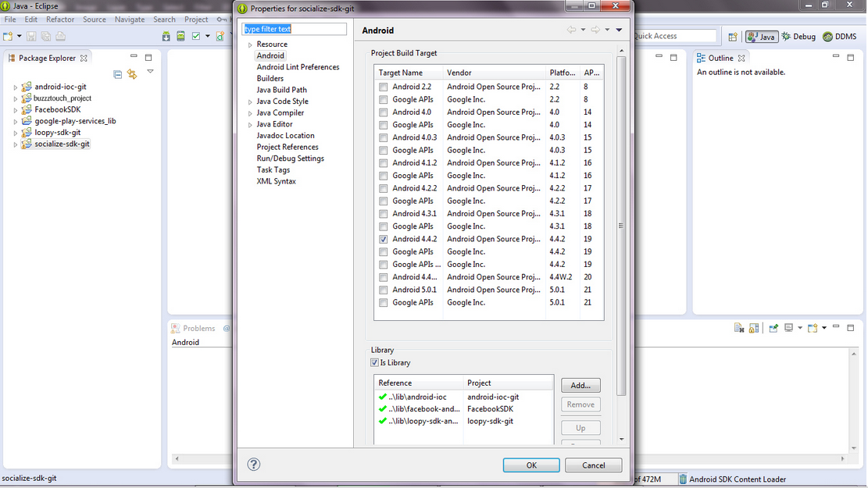
Task: Switch to the Java perspective
Action: coord(762,37)
